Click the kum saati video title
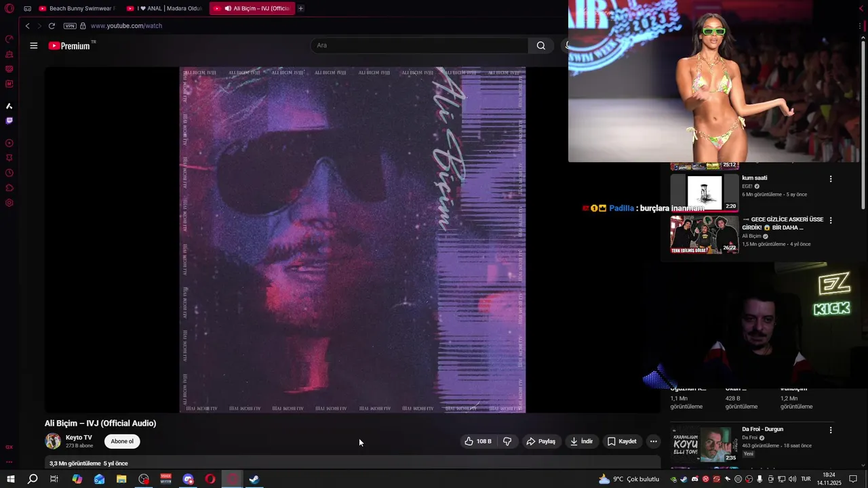The height and width of the screenshot is (488, 868). (x=755, y=178)
